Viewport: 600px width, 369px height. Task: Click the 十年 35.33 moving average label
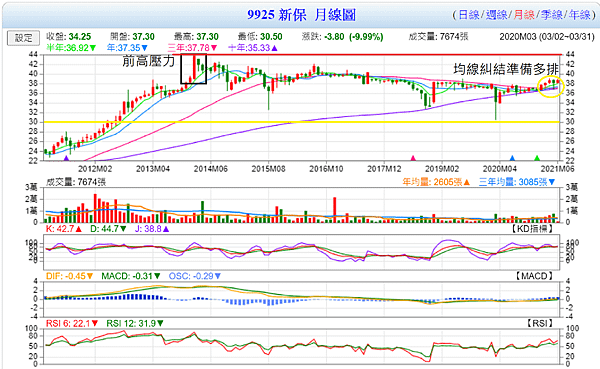tap(253, 48)
